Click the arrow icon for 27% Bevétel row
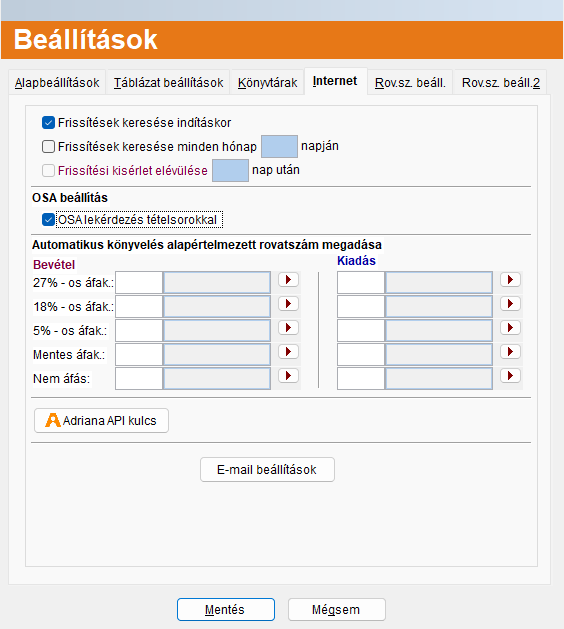Screen dimensions: 564x629 coord(288,280)
